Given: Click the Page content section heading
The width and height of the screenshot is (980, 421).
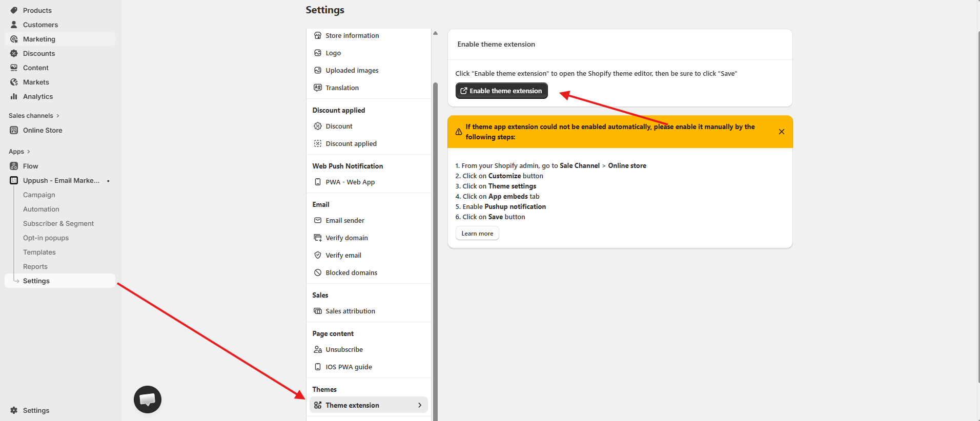Looking at the screenshot, I should pyautogui.click(x=333, y=333).
